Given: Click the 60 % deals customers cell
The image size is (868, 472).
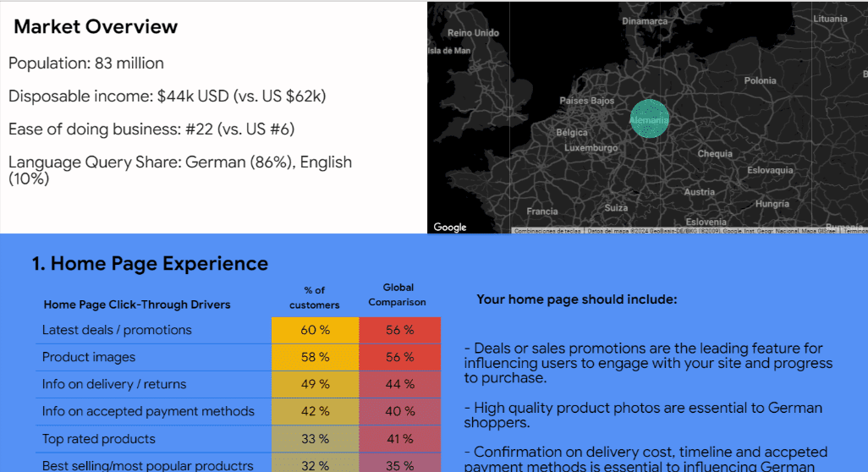Looking at the screenshot, I should (x=315, y=331).
